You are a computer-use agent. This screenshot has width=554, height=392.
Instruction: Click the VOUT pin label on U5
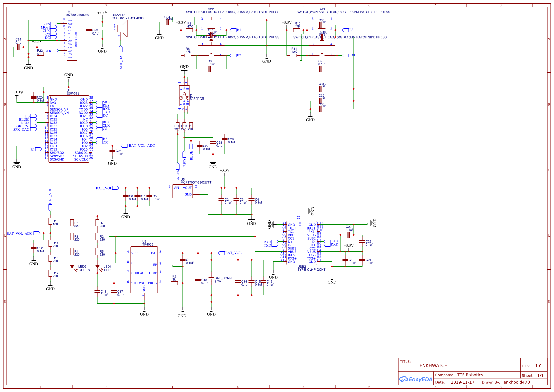(x=187, y=188)
